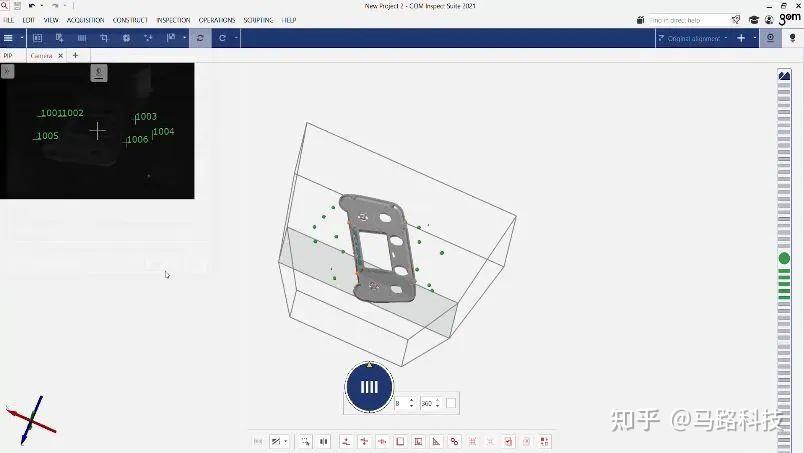This screenshot has width=804, height=453.
Task: Click the blue circular scan start button
Action: 369,387
